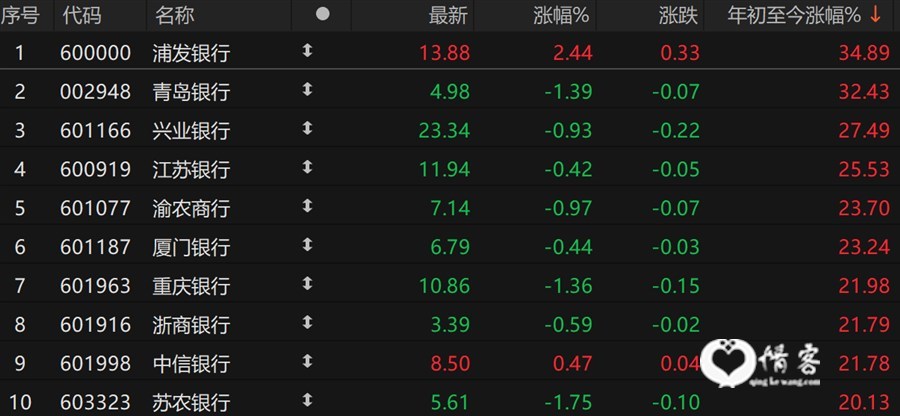Click latest price 10.86
The height and width of the screenshot is (416, 900).
pyautogui.click(x=445, y=286)
